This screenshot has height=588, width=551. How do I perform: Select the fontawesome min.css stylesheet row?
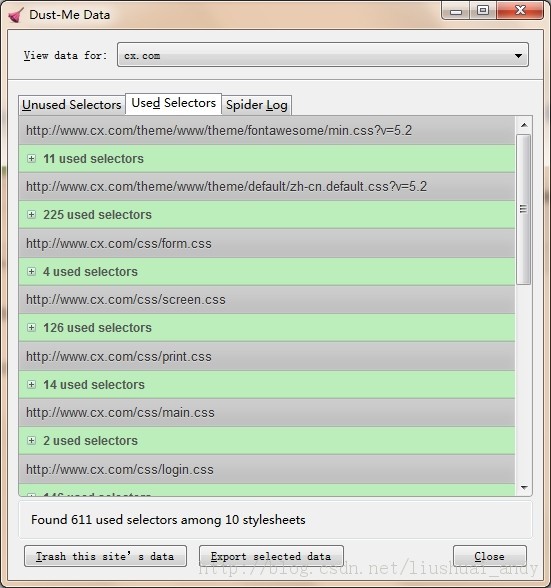[267, 130]
